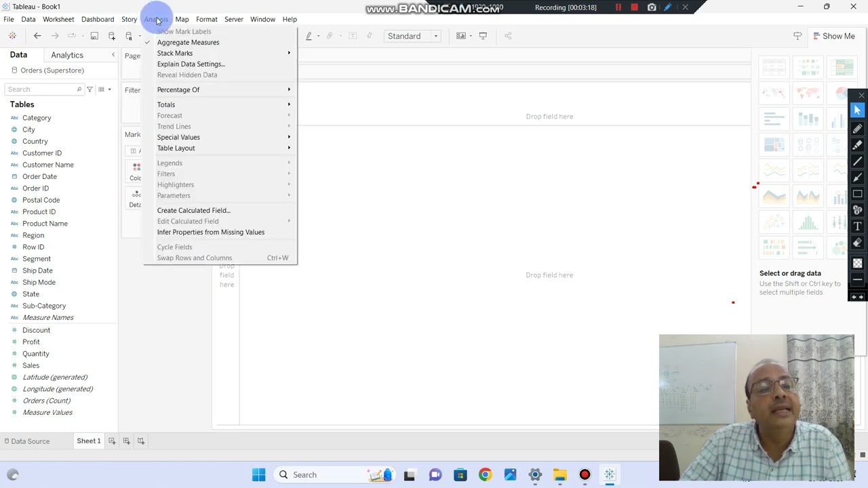Click the Tableau logo start icon in toolbar
The width and height of the screenshot is (868, 488).
coord(12,36)
